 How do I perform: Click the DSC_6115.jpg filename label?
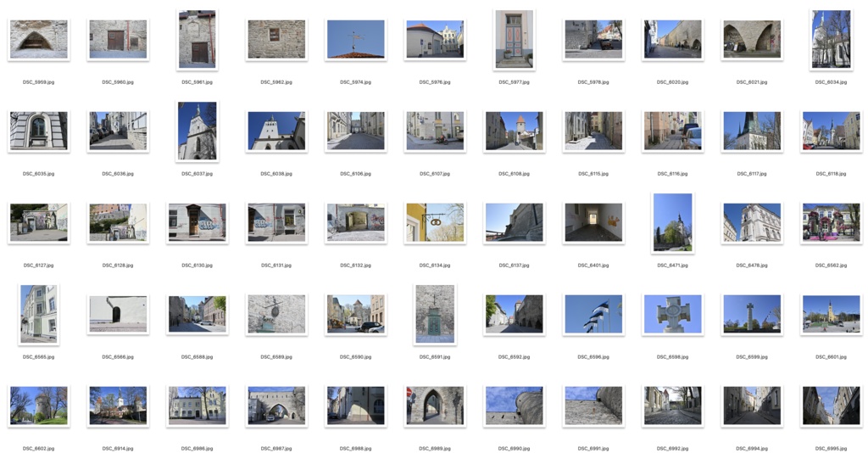(x=593, y=174)
